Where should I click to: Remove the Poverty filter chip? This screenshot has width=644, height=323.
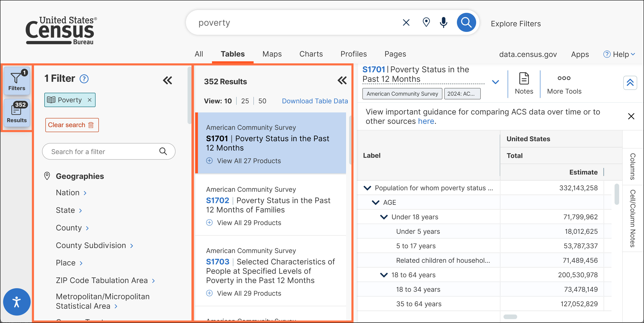(x=90, y=100)
